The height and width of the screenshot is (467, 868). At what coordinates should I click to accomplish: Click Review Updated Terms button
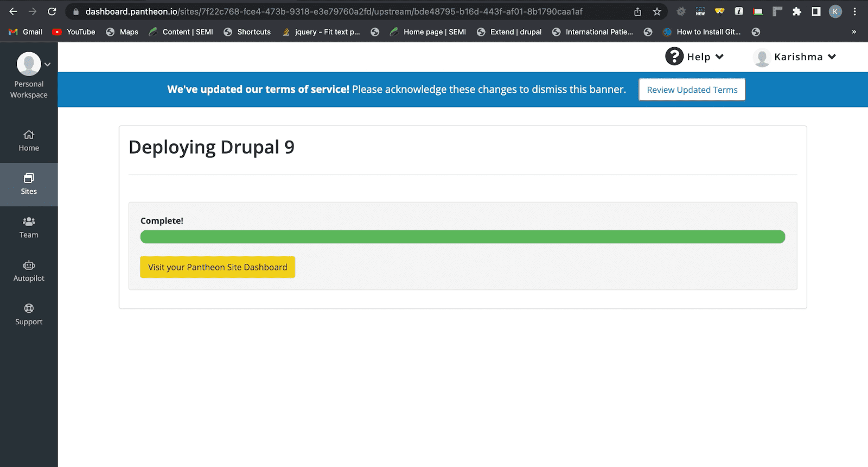[692, 90]
